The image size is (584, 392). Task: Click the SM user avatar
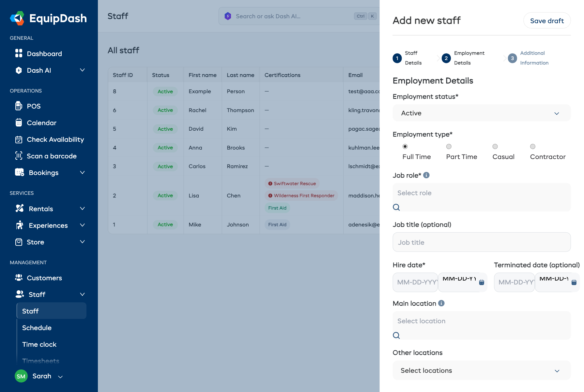tap(21, 376)
